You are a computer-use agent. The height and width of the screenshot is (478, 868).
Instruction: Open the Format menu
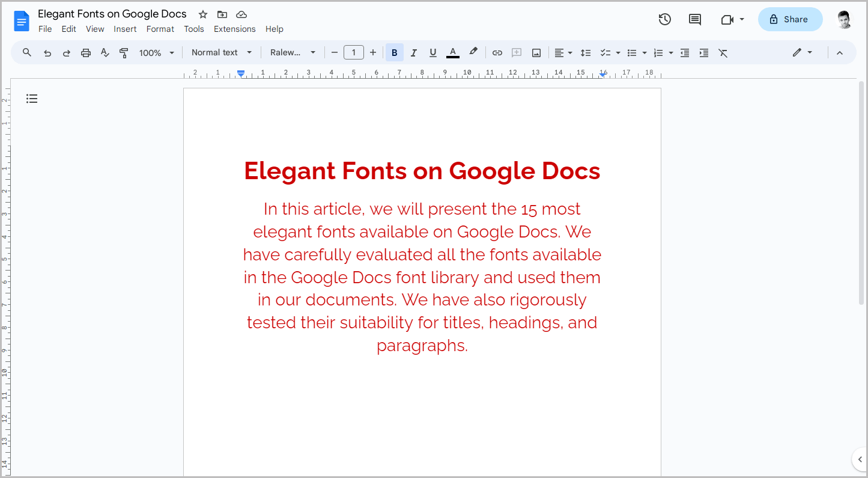click(160, 28)
